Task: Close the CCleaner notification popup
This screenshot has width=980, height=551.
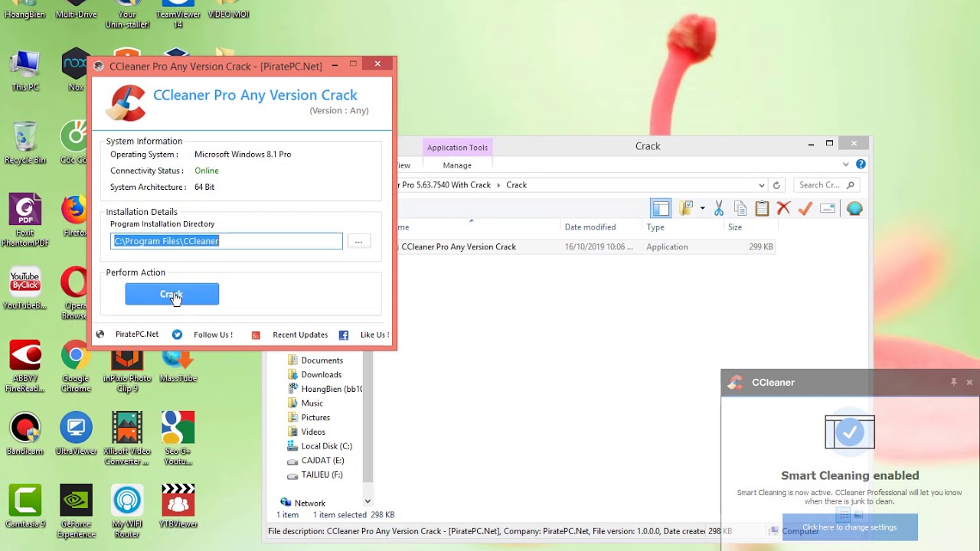Action: (x=969, y=382)
